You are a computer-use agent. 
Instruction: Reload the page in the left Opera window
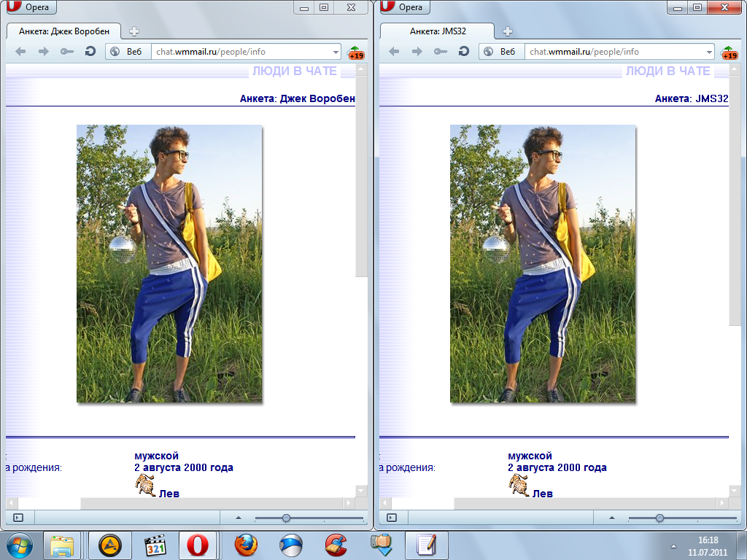(90, 51)
